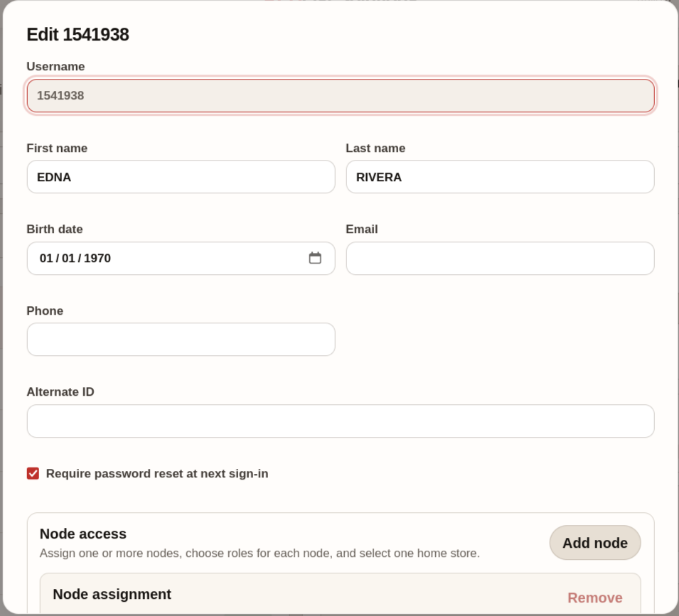The image size is (679, 616).
Task: Click the Node access heading
Action: (83, 534)
